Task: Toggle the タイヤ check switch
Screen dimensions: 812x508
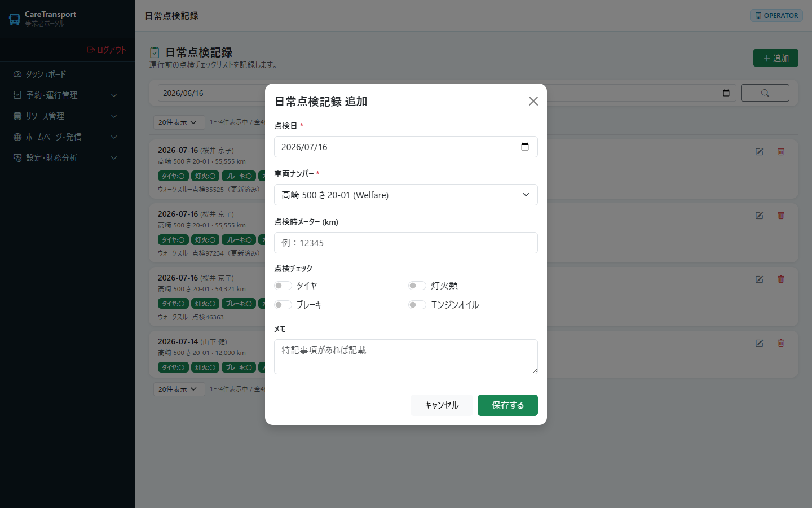Action: (283, 286)
